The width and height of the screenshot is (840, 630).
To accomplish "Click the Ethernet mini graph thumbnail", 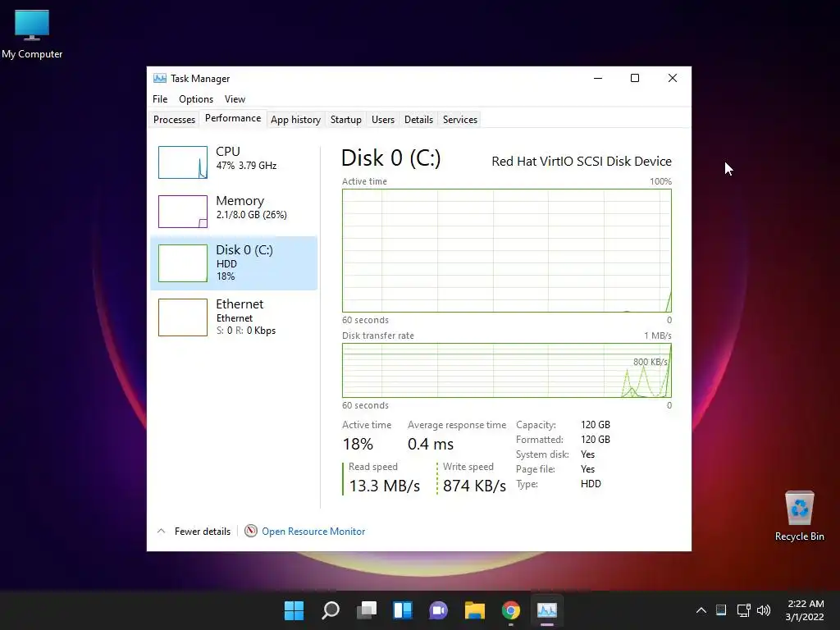I will coord(183,317).
